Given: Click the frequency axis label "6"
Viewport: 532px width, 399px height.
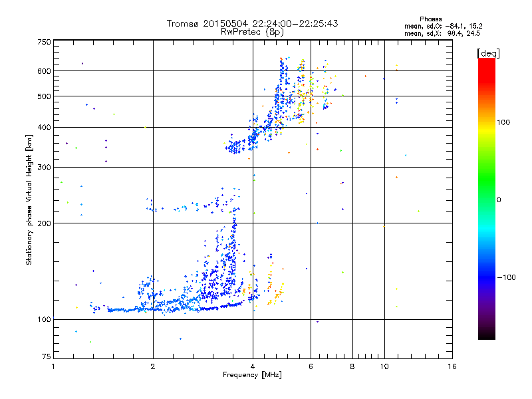Looking at the screenshot, I should [x=311, y=366].
